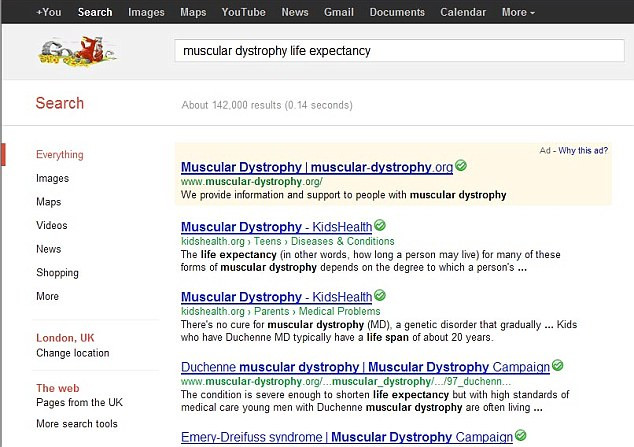634x447 pixels.
Task: Click green checkmark next to second KidsHealth result
Action: [380, 297]
